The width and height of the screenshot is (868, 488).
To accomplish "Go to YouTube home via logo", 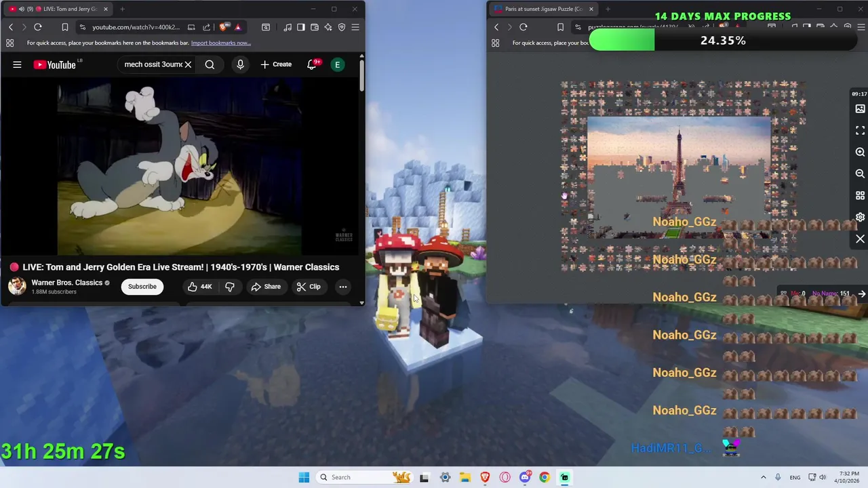I will coord(54,64).
